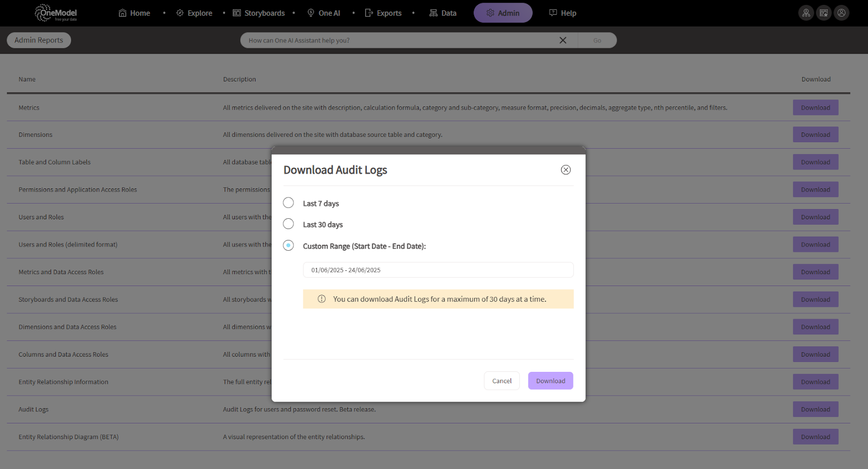Open the favorite storyboards star icon

point(824,13)
